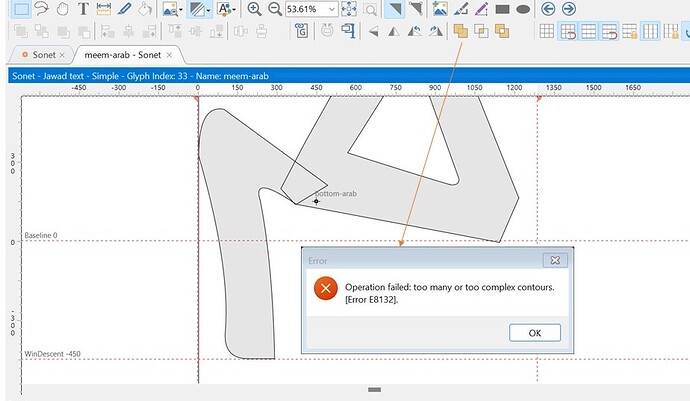Click the greyed align right icon

tap(149, 31)
